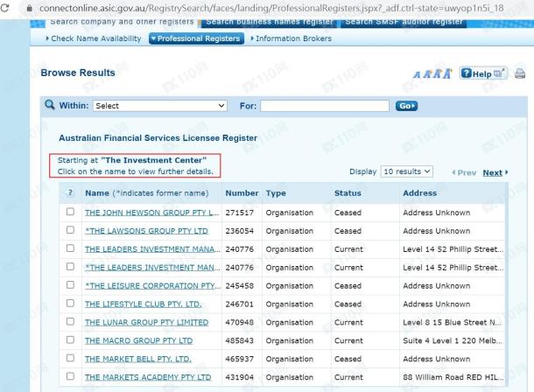Click the Prev results link

coord(464,173)
